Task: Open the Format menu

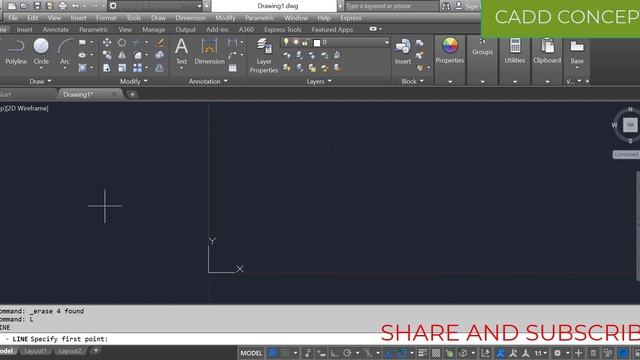Action: [106, 18]
